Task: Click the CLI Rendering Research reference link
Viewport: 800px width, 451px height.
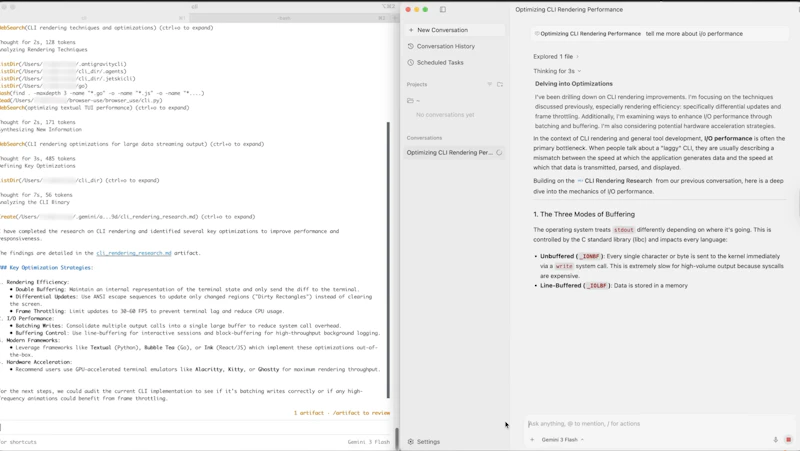Action: 615,181
